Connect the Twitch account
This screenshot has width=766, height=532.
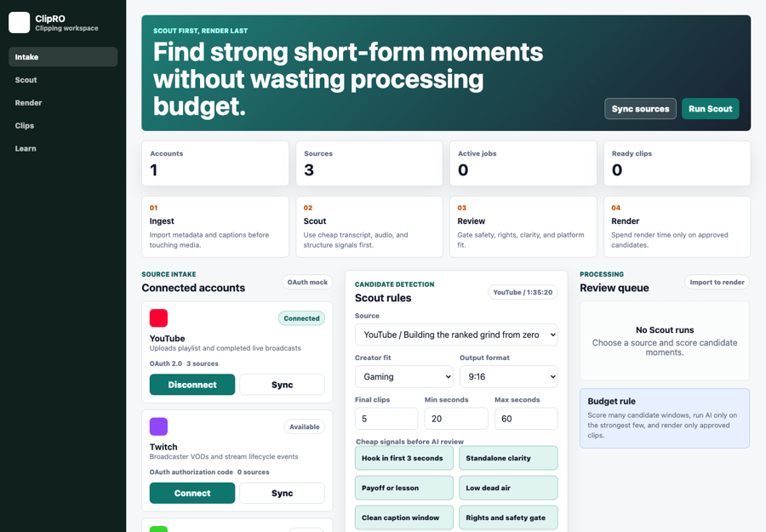point(192,494)
